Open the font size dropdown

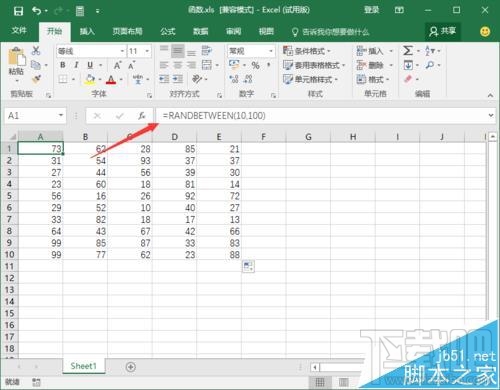[x=147, y=51]
